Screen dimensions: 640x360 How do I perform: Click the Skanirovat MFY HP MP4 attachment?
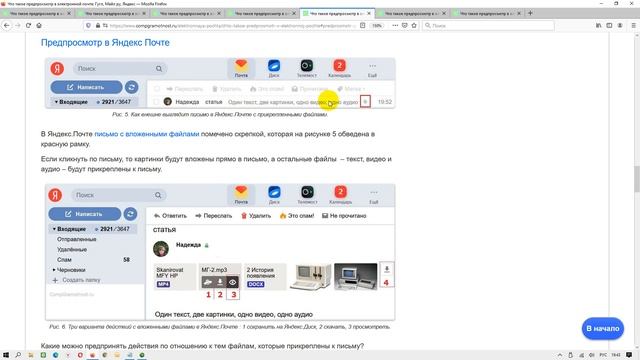point(176,277)
